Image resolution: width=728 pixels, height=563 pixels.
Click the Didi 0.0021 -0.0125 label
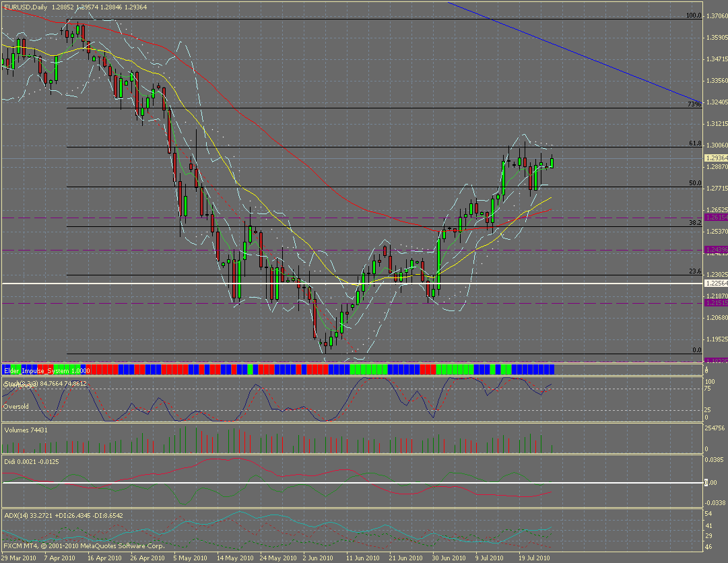coord(32,461)
